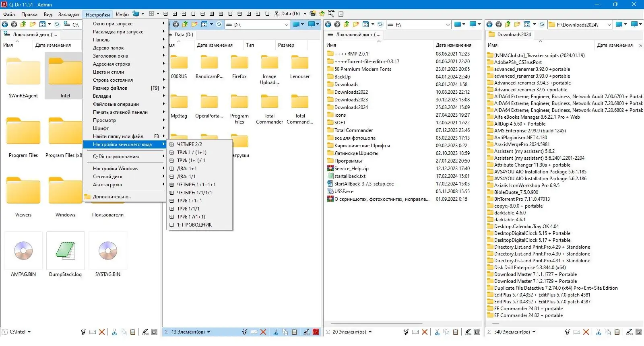
Task: Expand the Q-Dir по умолчанию submenu
Action: click(125, 157)
